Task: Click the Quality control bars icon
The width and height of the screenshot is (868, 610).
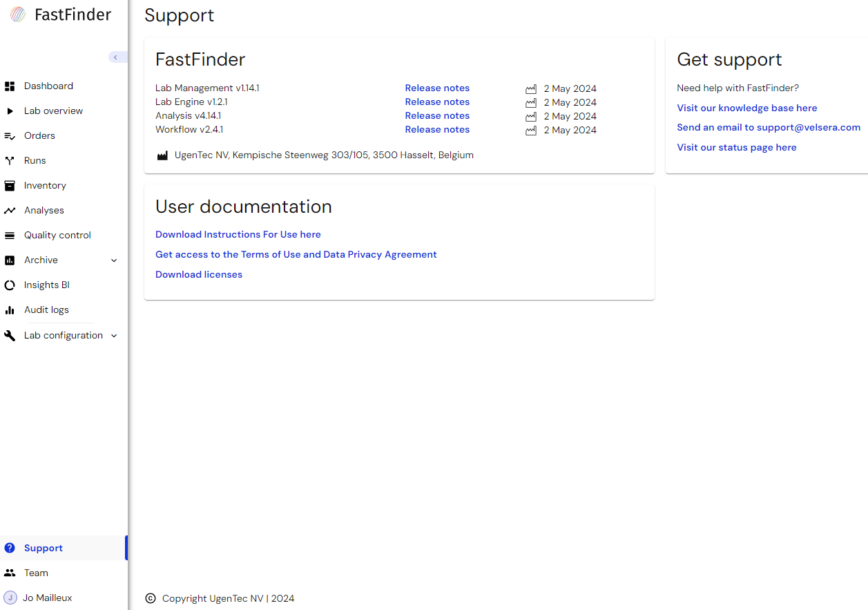Action: 10,236
